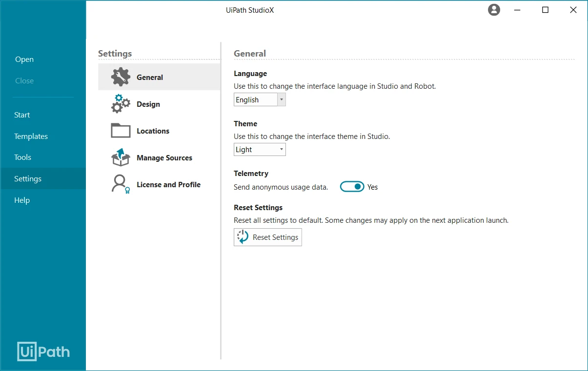Click the Design gears icon
The width and height of the screenshot is (588, 371).
121,104
